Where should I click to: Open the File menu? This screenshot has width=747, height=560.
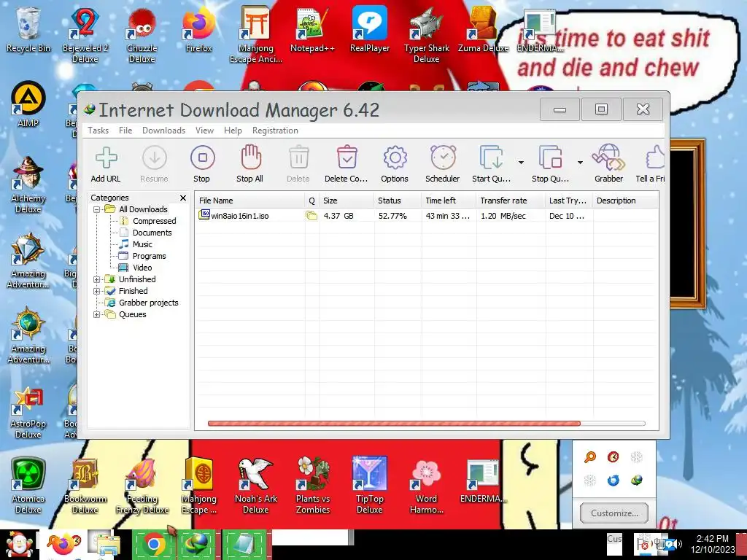click(x=125, y=131)
